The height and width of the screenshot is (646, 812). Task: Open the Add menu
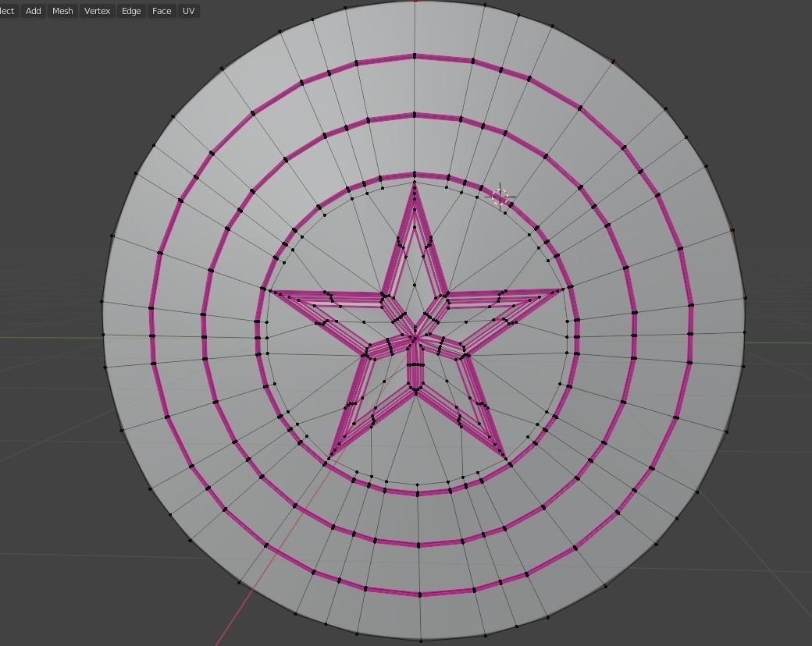[33, 11]
